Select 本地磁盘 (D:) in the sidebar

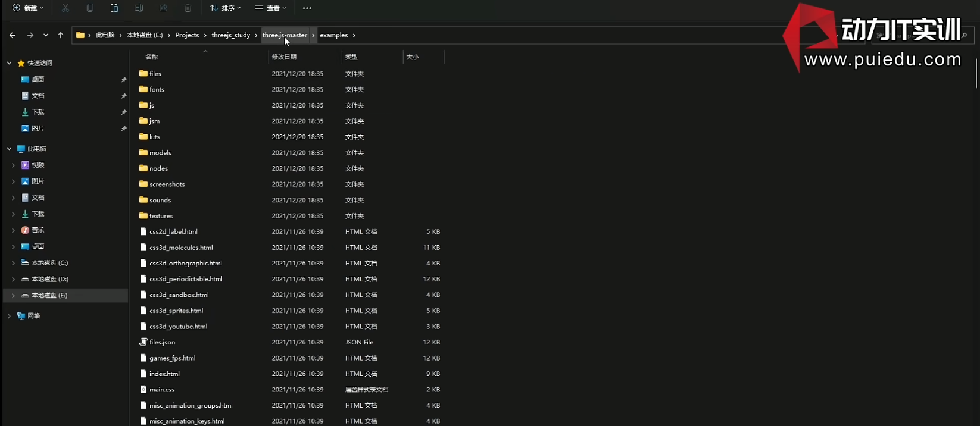pyautogui.click(x=49, y=279)
